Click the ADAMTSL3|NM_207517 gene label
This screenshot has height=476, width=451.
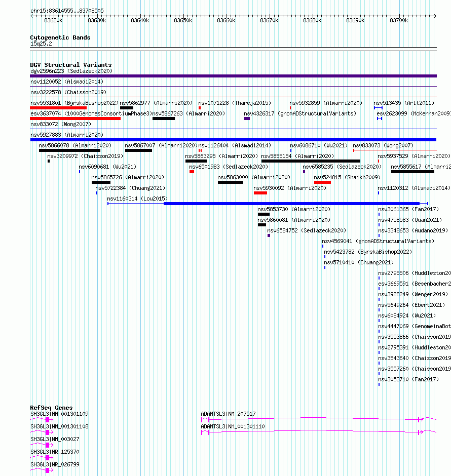click(x=228, y=414)
